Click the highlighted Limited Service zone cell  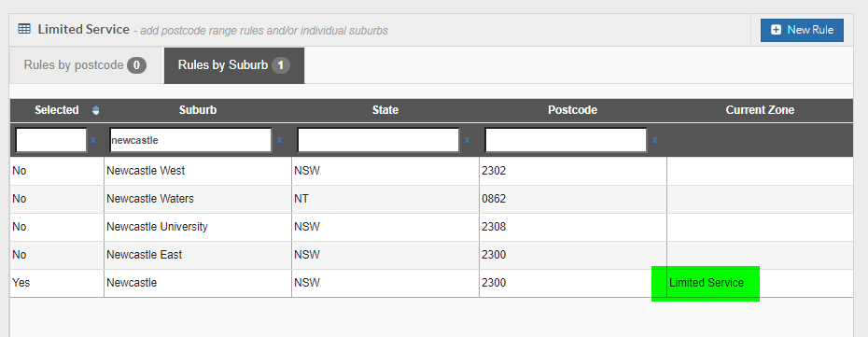706,284
